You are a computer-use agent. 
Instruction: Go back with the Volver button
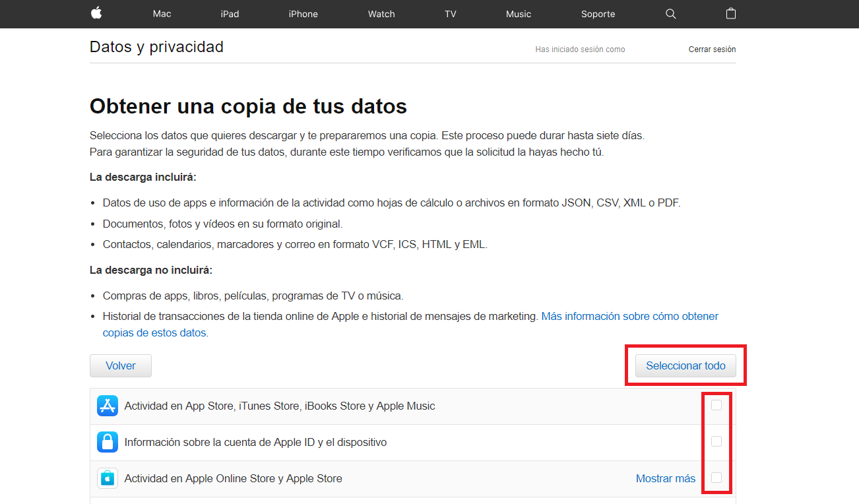(121, 365)
